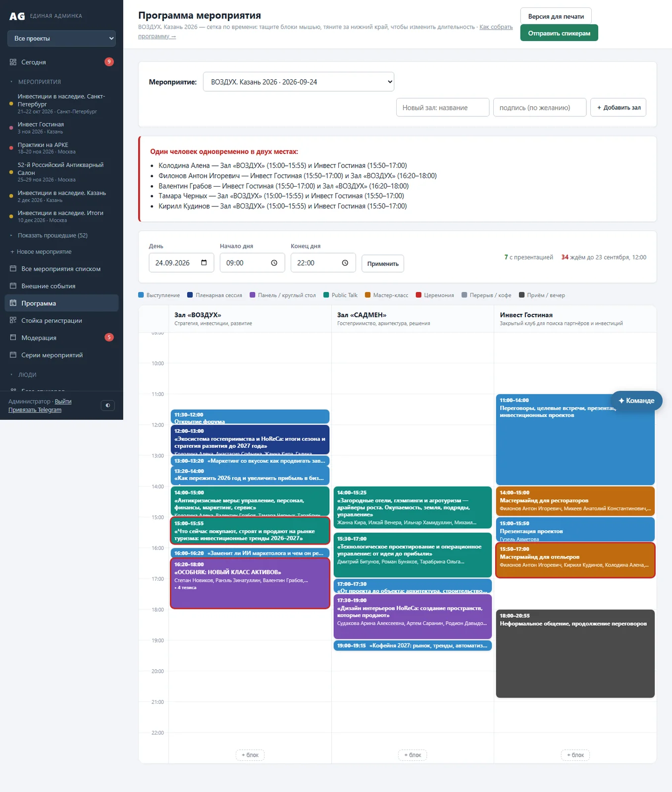The height and width of the screenshot is (792, 672).
Task: Click the Новый зал: название input field
Action: pyautogui.click(x=443, y=107)
